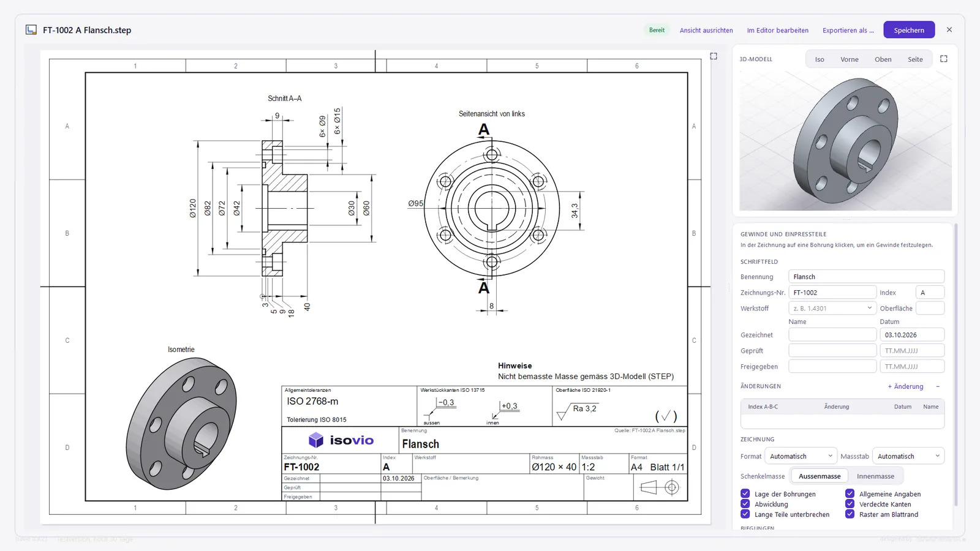Image resolution: width=980 pixels, height=551 pixels.
Task: Click the Oberfläche input field
Action: pos(930,308)
